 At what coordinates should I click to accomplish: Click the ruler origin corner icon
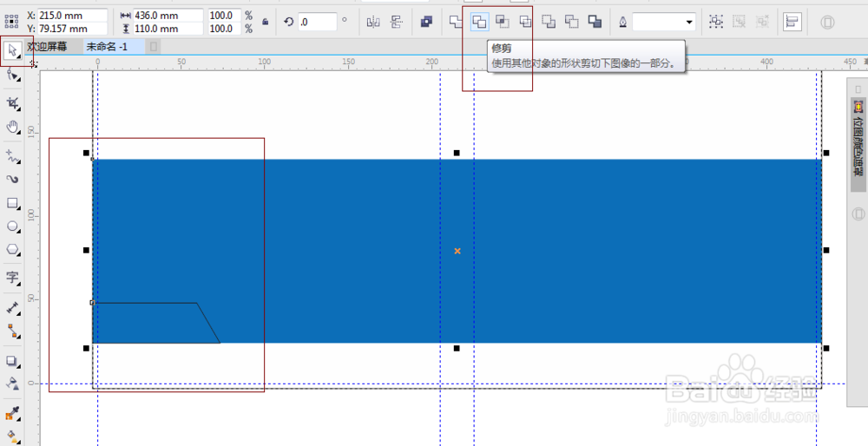coord(34,64)
